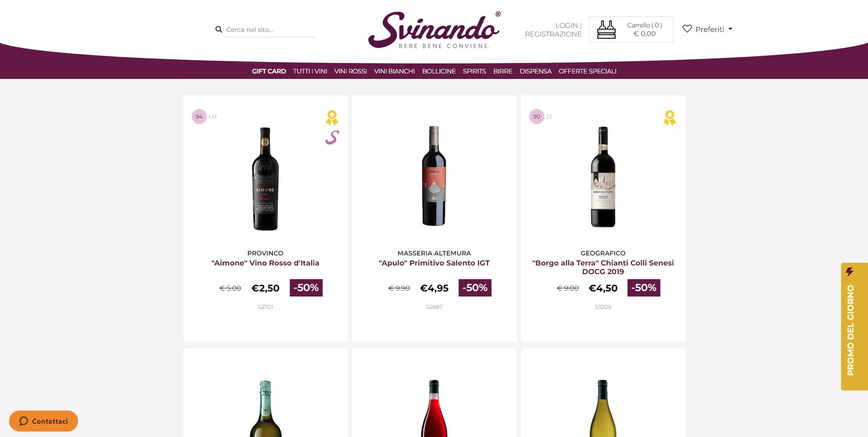Screen dimensions: 868x437
Task: Click the REGISTRAZIONE link
Action: coord(553,34)
